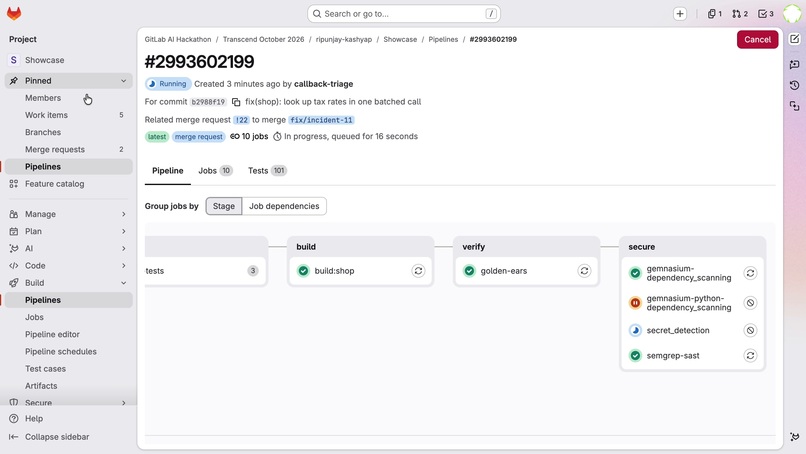Open Showcase breadcrumb link
This screenshot has width=806, height=454.
click(x=400, y=39)
